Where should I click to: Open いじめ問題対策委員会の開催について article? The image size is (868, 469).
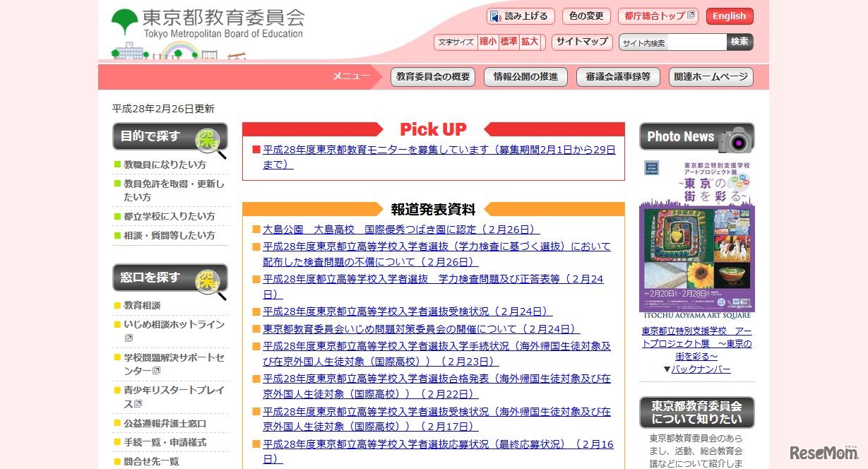[421, 329]
